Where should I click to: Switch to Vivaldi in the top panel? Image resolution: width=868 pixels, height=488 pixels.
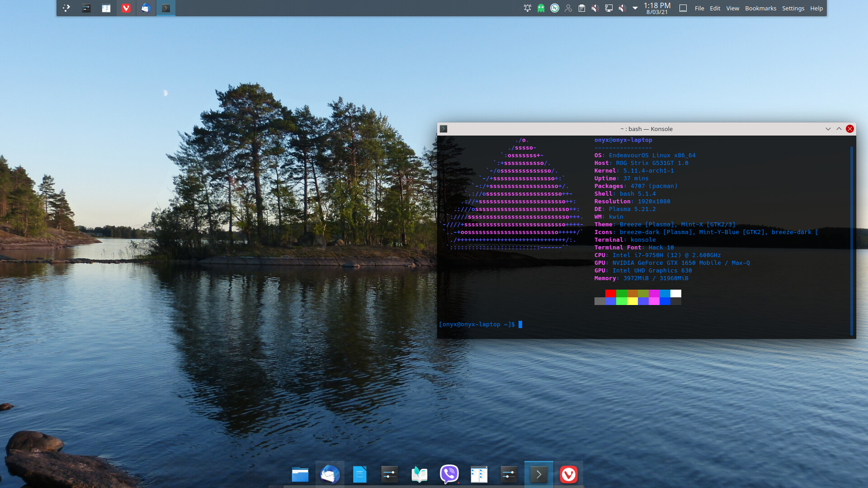point(126,8)
